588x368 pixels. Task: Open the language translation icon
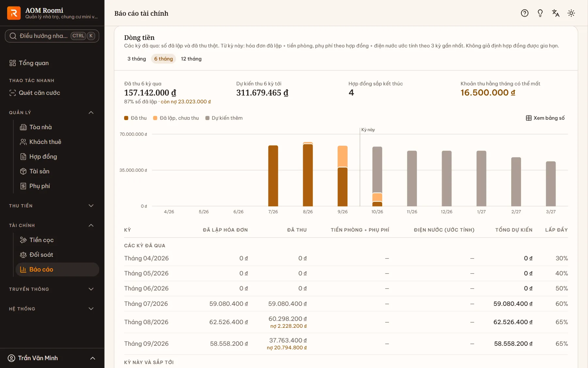pos(556,13)
